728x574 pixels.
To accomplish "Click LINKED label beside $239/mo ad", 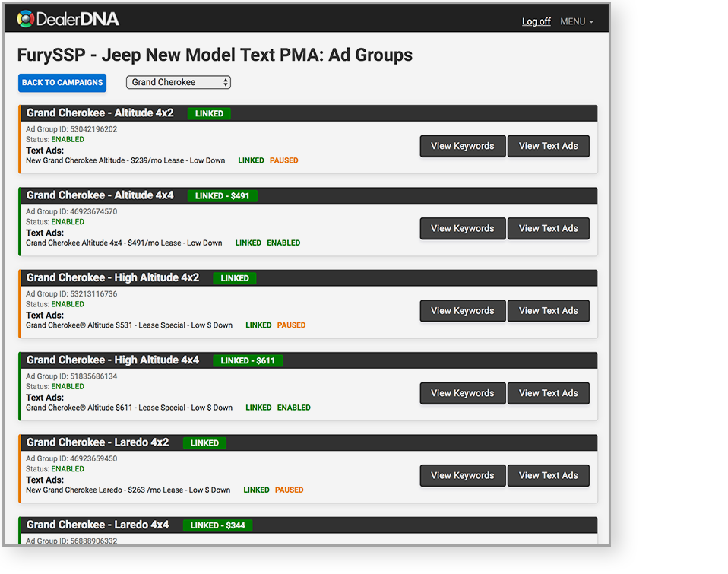I will tap(251, 160).
